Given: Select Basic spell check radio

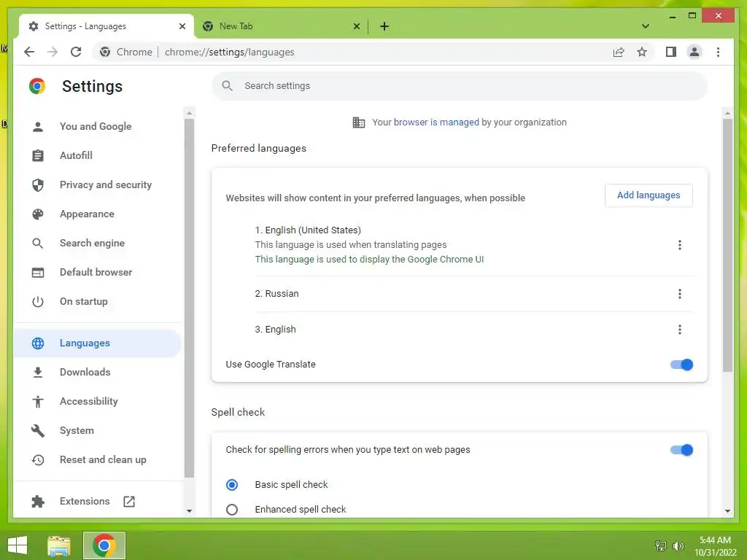Looking at the screenshot, I should pyautogui.click(x=232, y=485).
